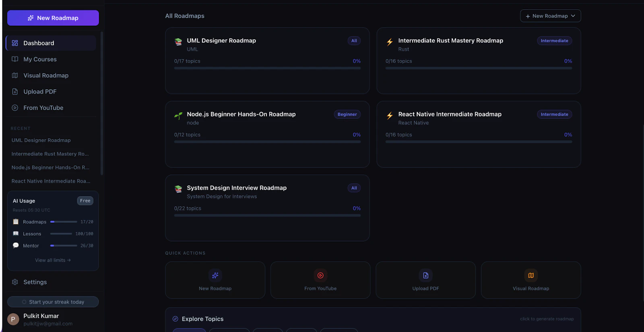This screenshot has height=332, width=644.
Task: Open React Native Intermediate Roadmap card
Action: pyautogui.click(x=479, y=134)
